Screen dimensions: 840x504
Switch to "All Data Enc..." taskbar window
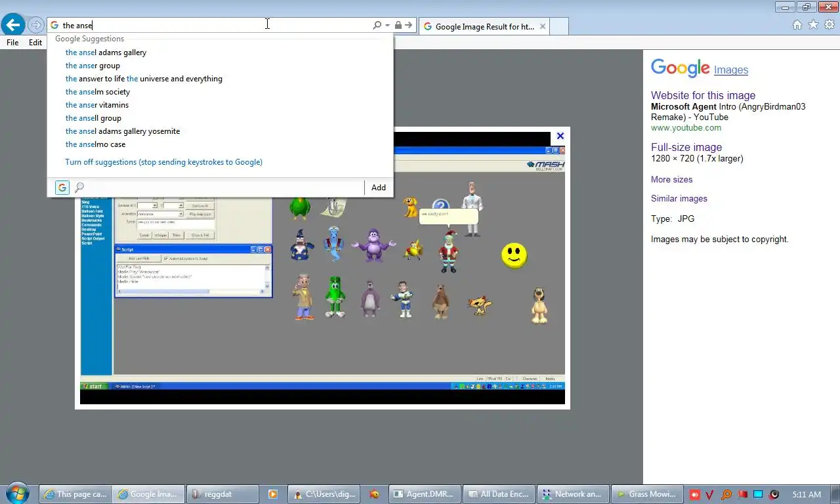(x=498, y=494)
